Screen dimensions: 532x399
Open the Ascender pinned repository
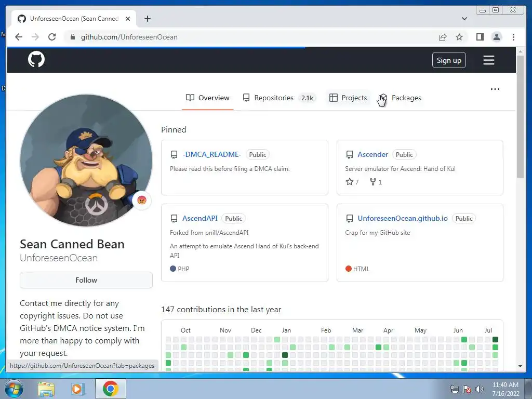[373, 154]
